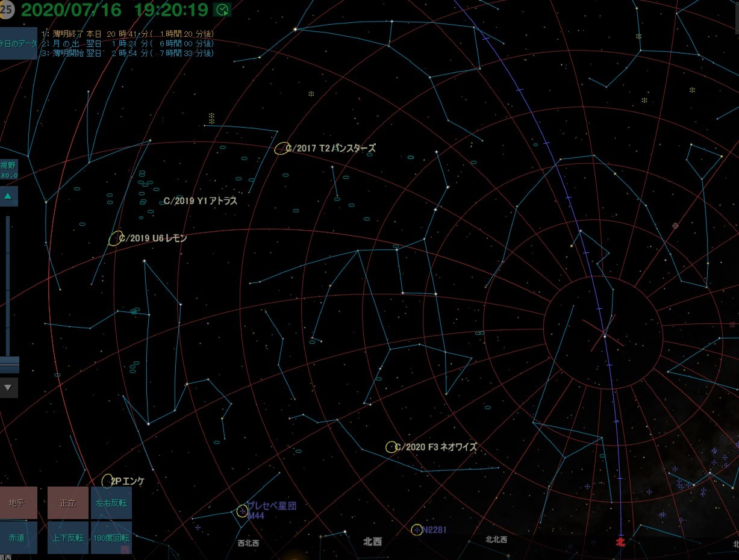Select the M44 プレセペ星団 cluster marker

point(242,511)
